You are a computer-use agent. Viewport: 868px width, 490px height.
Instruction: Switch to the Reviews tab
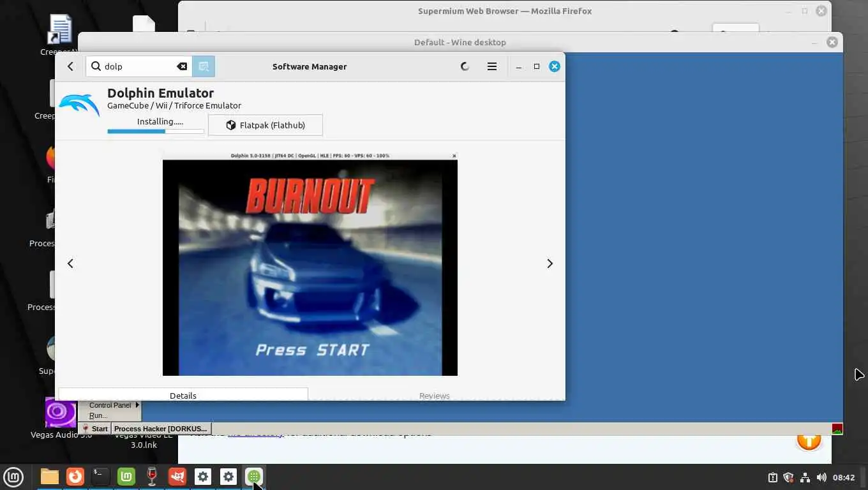pyautogui.click(x=435, y=395)
